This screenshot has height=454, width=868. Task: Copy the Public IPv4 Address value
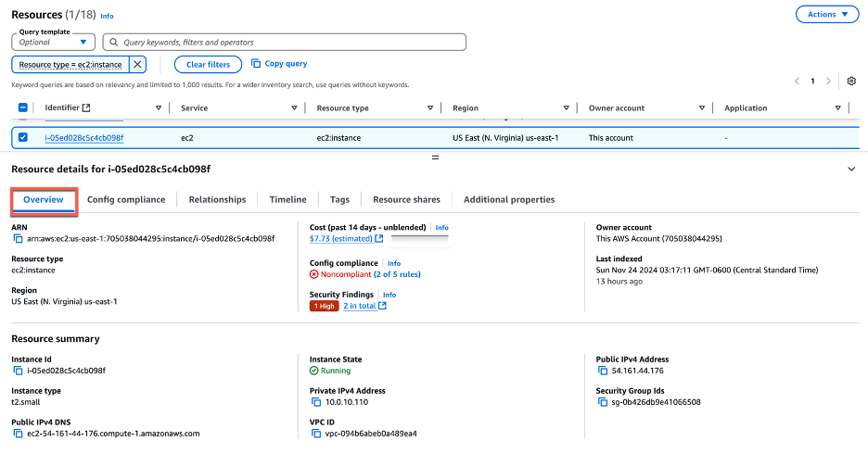(x=602, y=371)
